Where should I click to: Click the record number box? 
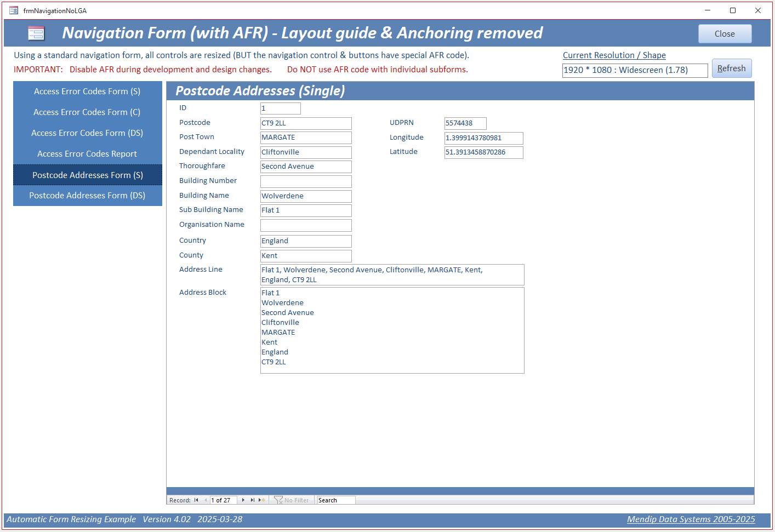224,500
